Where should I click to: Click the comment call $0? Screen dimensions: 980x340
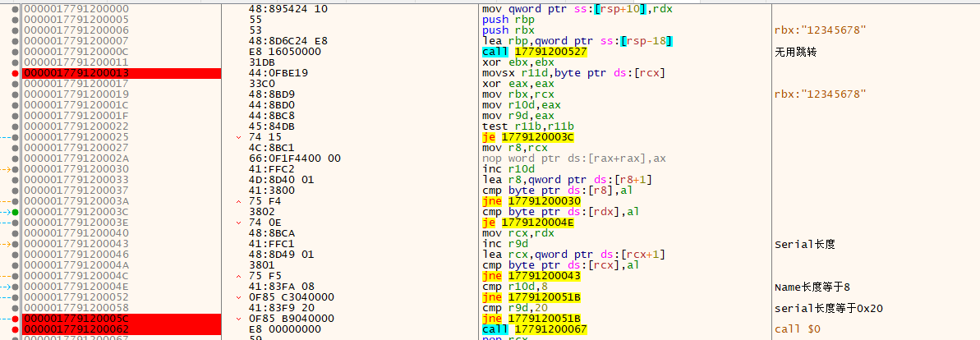click(x=798, y=329)
